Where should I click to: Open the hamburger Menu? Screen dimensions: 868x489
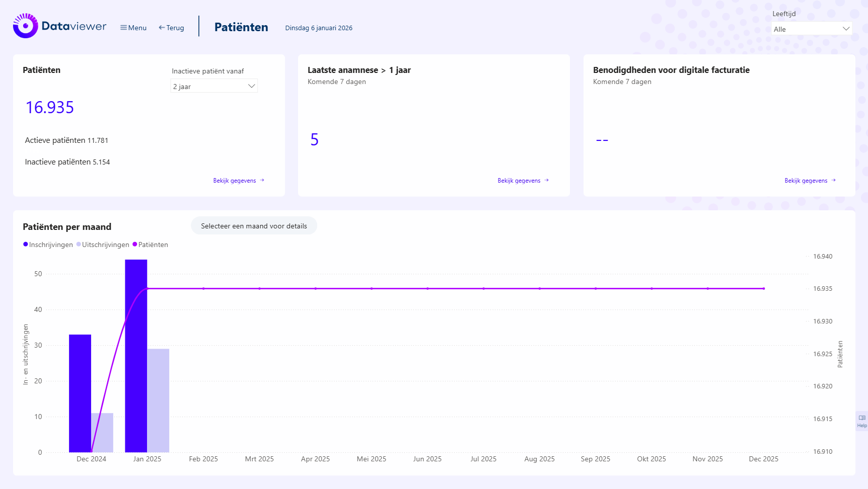(133, 28)
